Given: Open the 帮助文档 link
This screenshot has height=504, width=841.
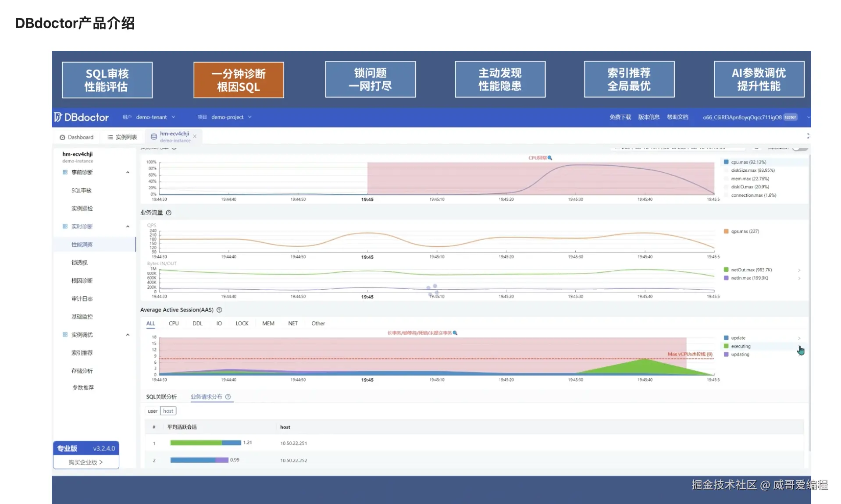Looking at the screenshot, I should (x=677, y=117).
